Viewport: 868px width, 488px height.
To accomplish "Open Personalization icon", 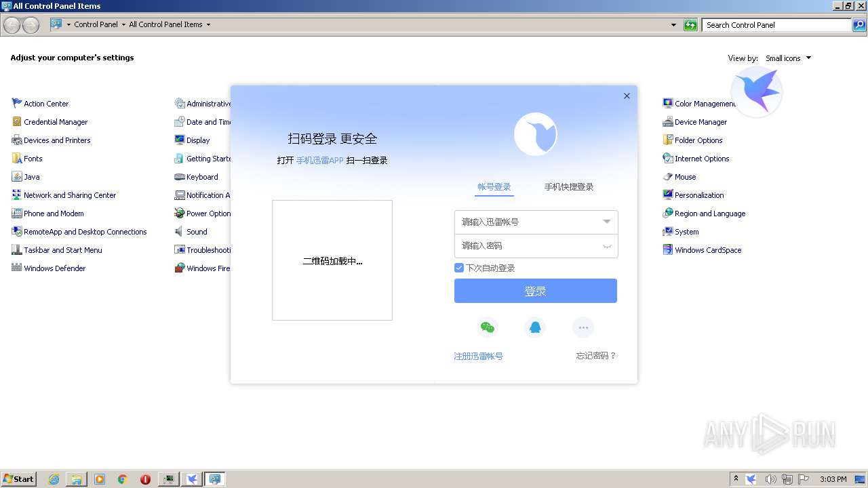I will click(x=668, y=195).
